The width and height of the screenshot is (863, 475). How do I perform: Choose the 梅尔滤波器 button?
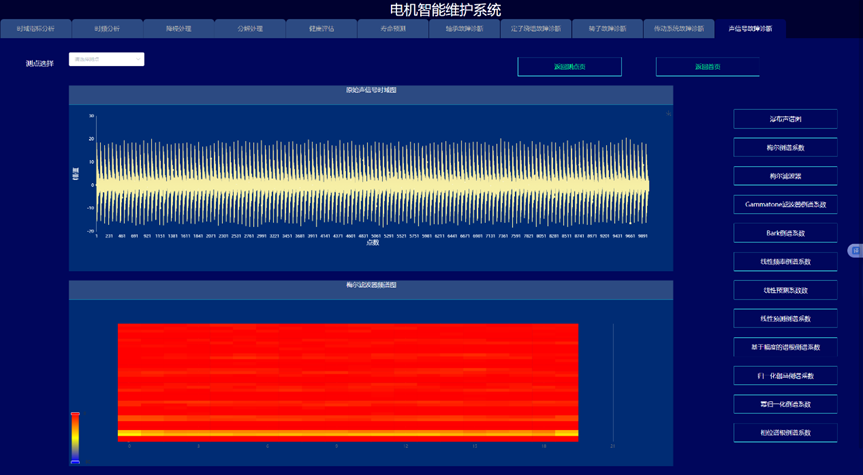(x=785, y=176)
